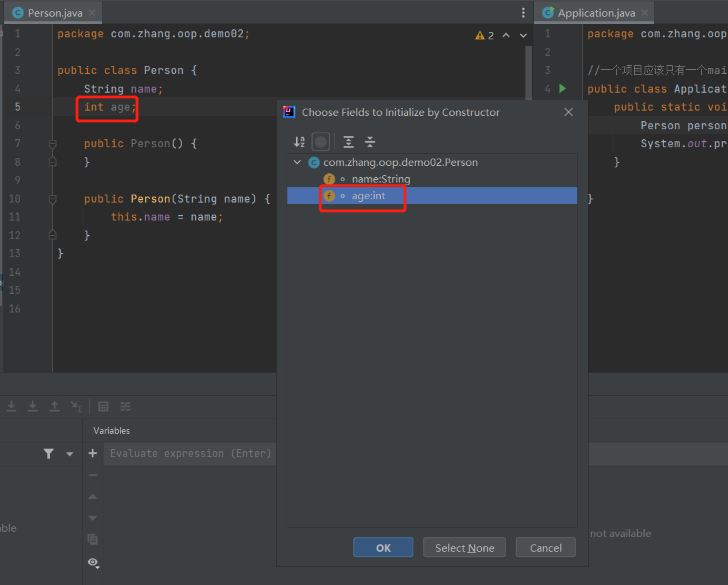Click the Run to Cursor debugger icon

point(76,406)
